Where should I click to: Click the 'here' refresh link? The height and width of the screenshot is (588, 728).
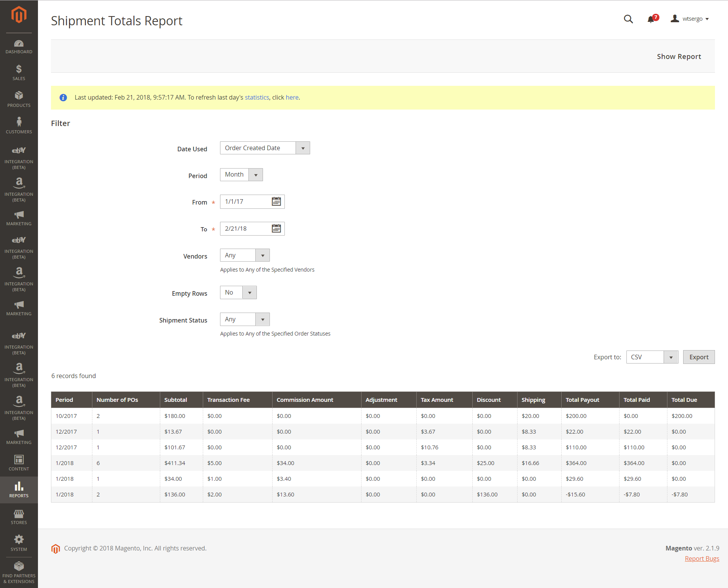click(292, 97)
